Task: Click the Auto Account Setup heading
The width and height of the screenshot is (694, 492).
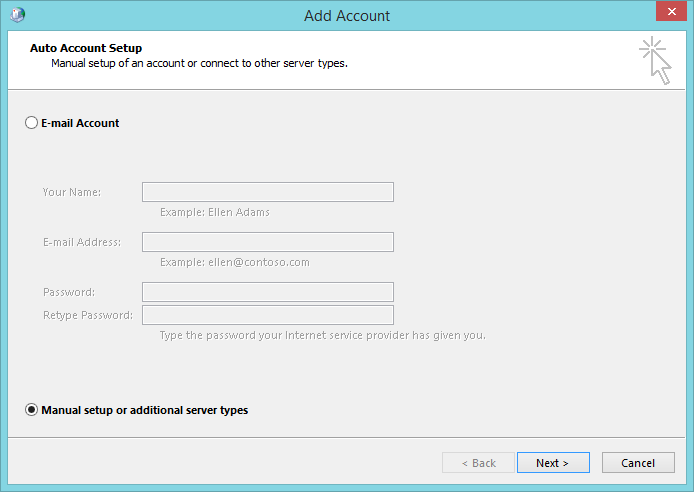Action: tap(86, 48)
